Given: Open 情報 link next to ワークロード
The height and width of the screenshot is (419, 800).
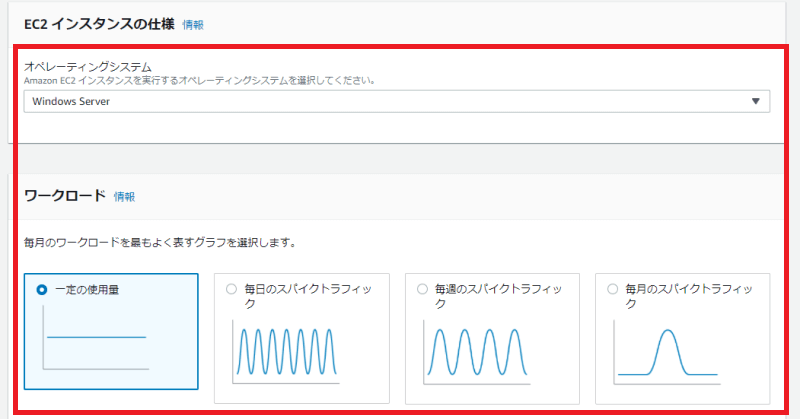Looking at the screenshot, I should pos(124,196).
